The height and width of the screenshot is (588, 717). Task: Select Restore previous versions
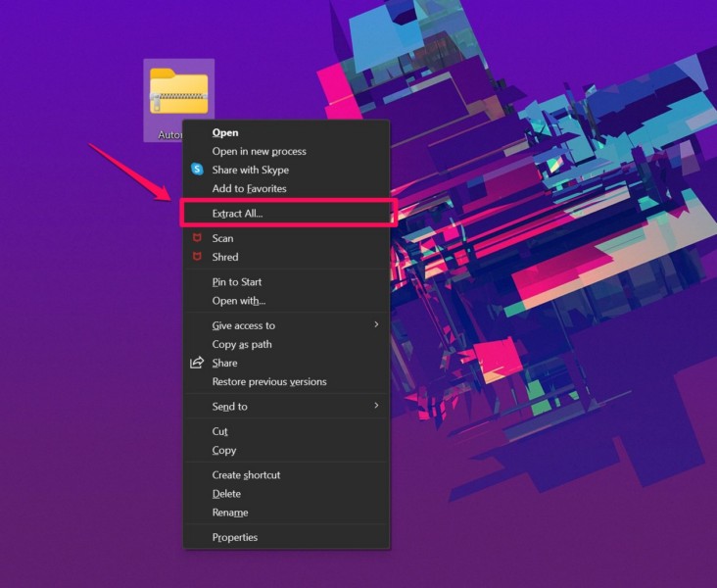point(269,381)
